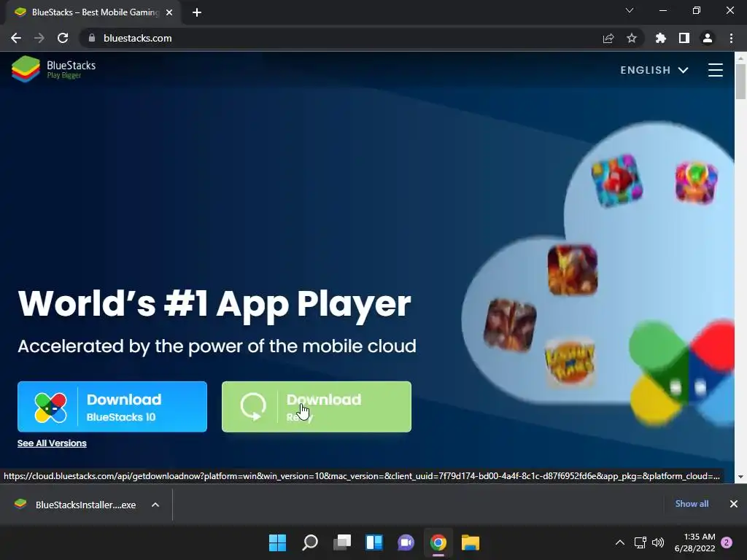Toggle the Chrome side panel
The width and height of the screenshot is (747, 560).
coord(684,38)
